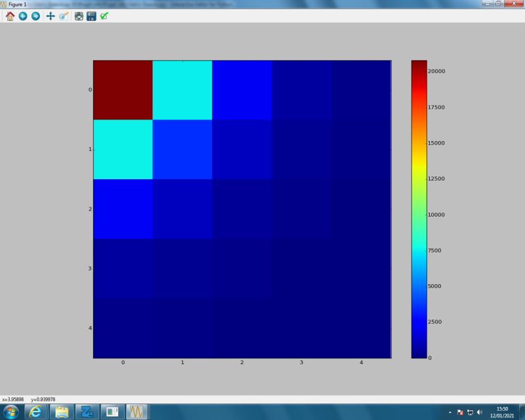The width and height of the screenshot is (525, 420).
Task: Open the volume control in system tray
Action: 478,413
